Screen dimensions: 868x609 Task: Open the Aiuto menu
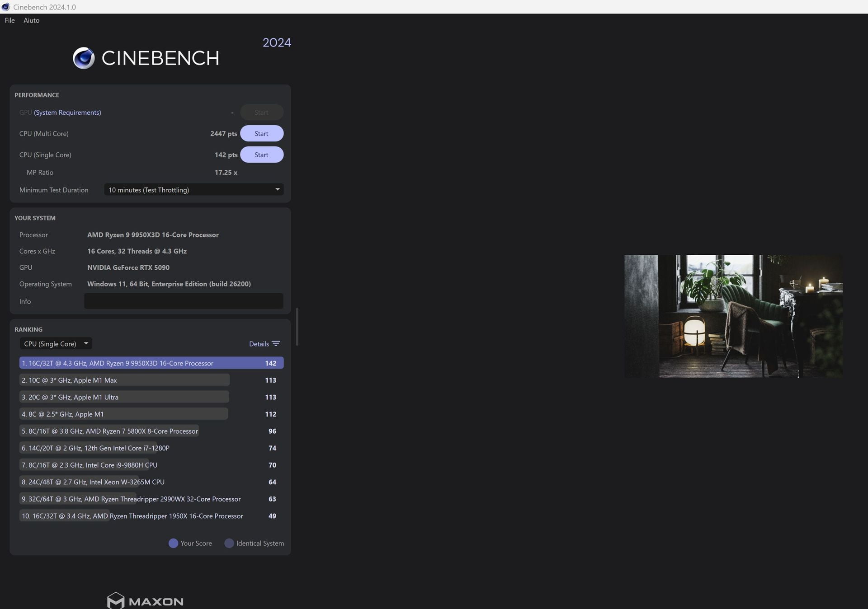[32, 20]
